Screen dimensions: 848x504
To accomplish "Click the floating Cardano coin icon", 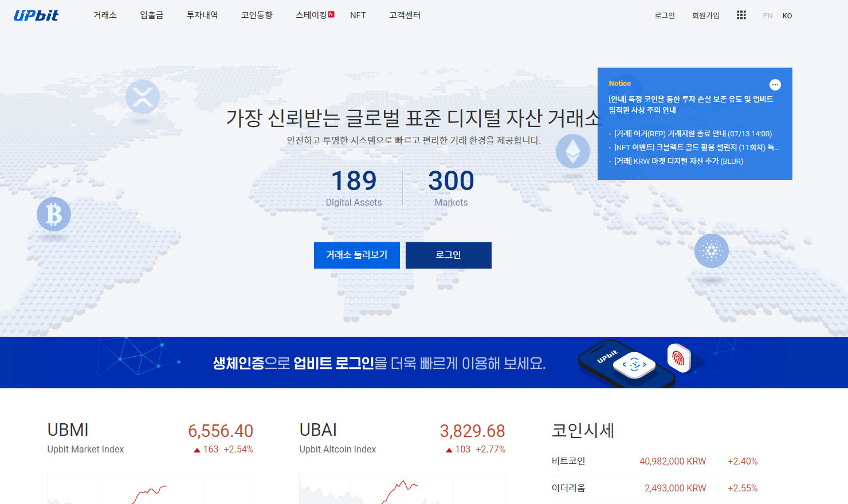I will pos(712,251).
